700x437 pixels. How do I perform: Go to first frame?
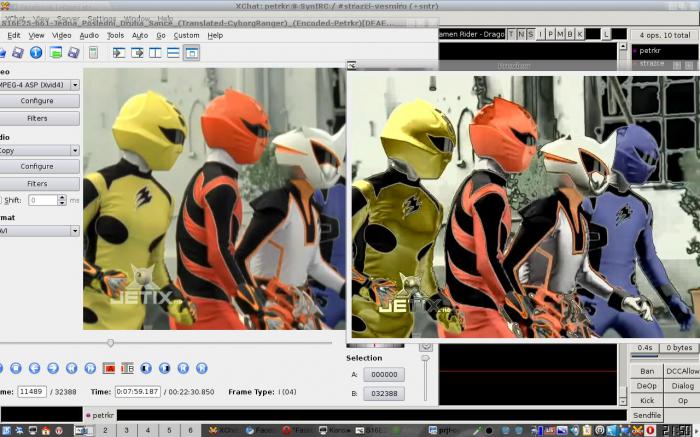coord(183,368)
